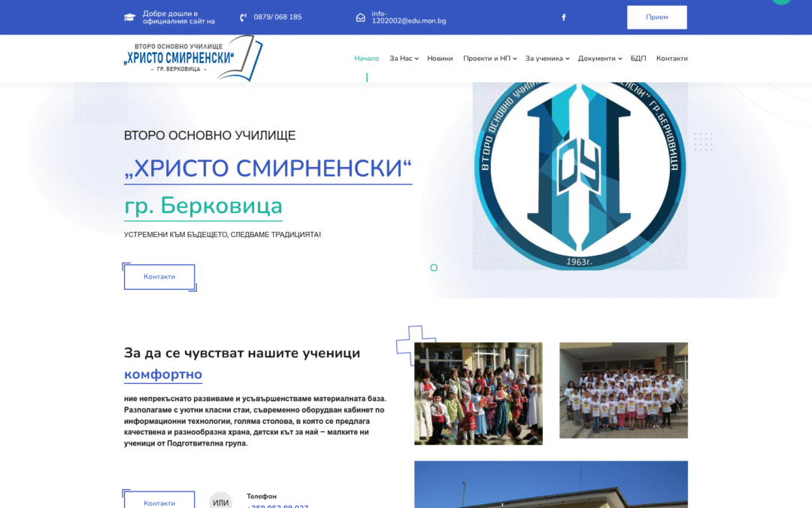Click the Контакти button under the slogan

pos(159,277)
